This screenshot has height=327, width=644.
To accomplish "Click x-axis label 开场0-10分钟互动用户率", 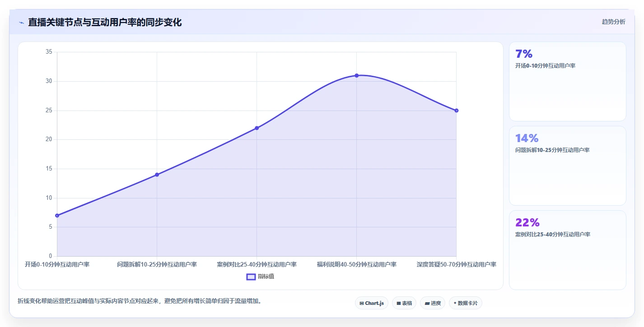I will click(x=57, y=264).
